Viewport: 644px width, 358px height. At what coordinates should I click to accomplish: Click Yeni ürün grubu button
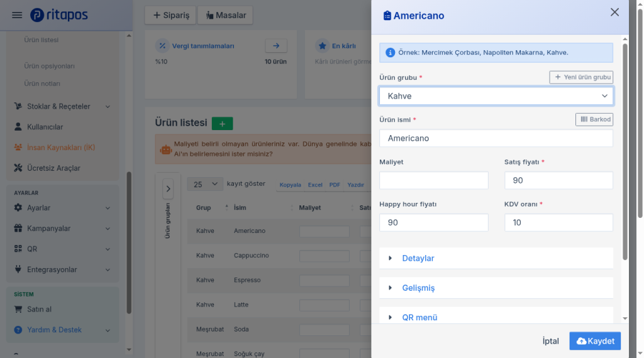(581, 77)
